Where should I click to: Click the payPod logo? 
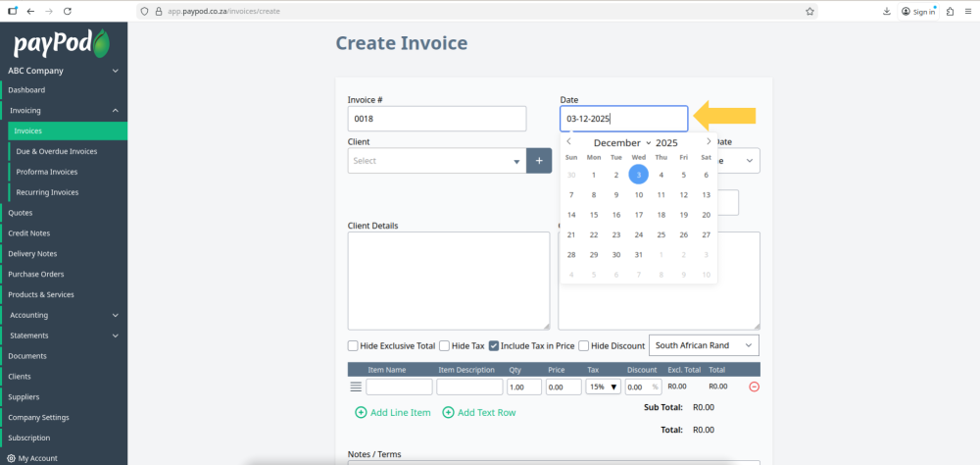click(61, 43)
